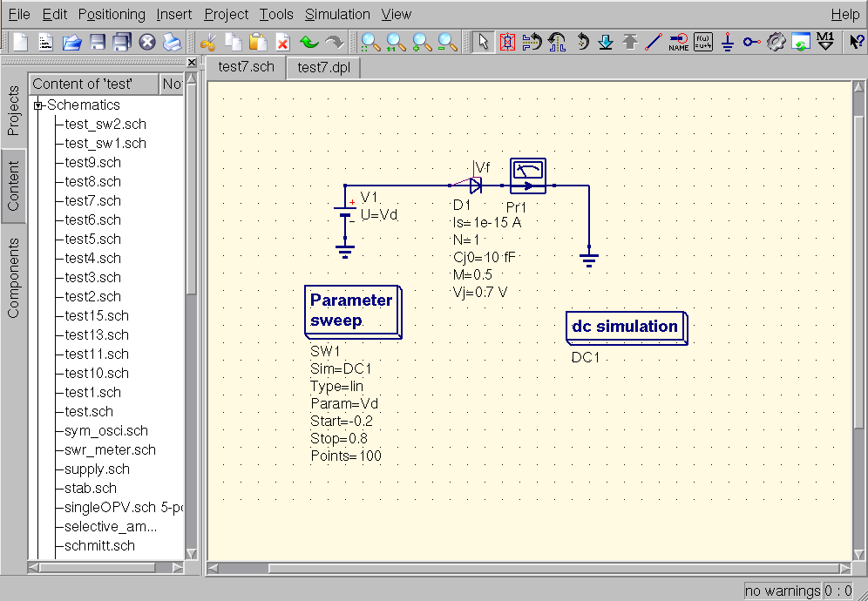Image resolution: width=868 pixels, height=601 pixels.
Task: Open the Projects side tab
Action: point(13,111)
